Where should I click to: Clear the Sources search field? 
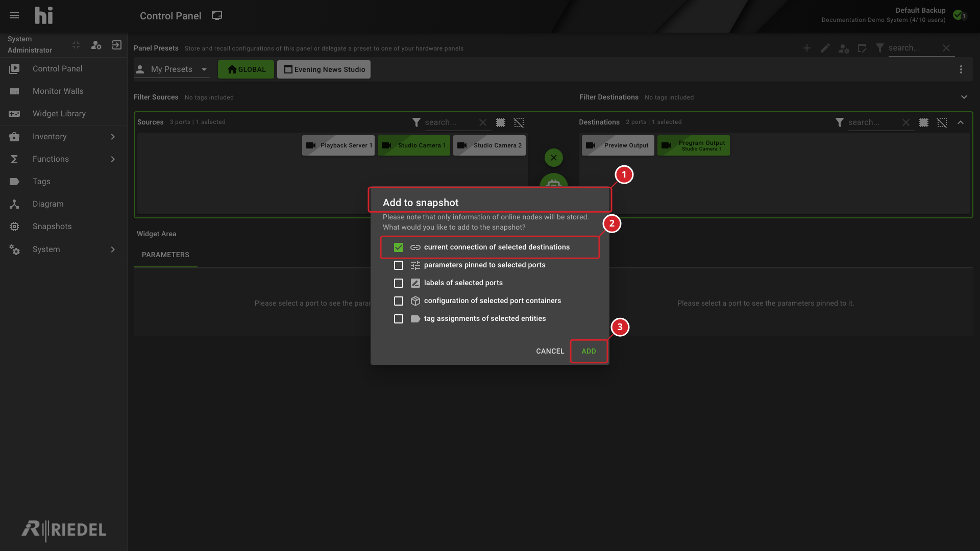pyautogui.click(x=483, y=122)
